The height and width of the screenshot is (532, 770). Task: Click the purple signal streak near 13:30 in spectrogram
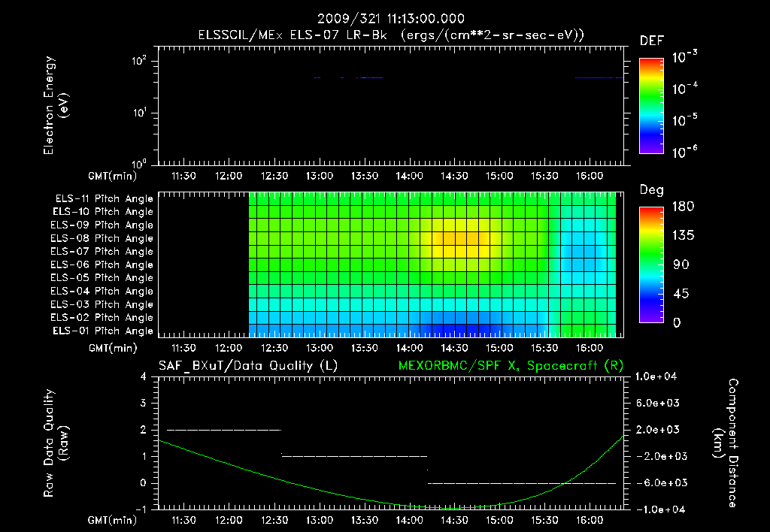(x=369, y=77)
